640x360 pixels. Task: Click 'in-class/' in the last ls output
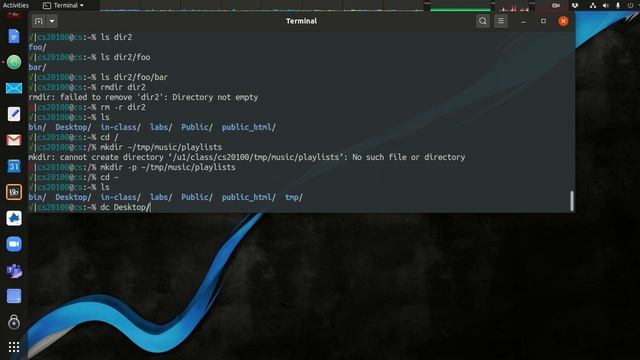click(120, 197)
